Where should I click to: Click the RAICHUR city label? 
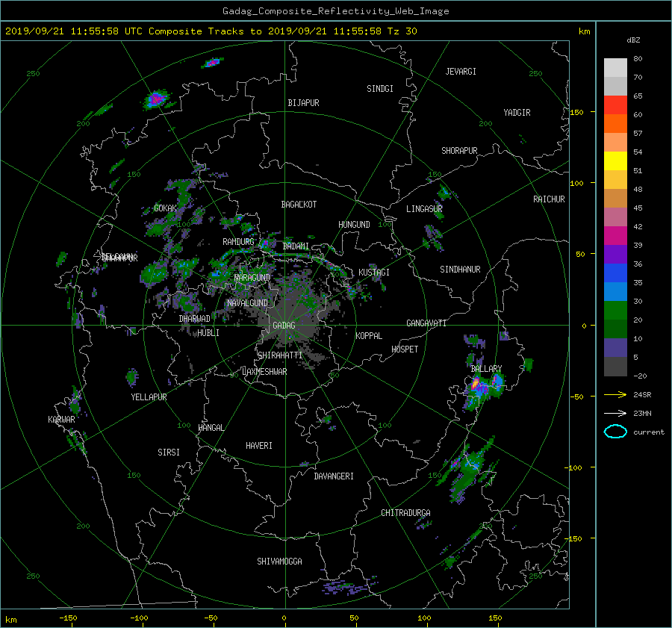549,199
